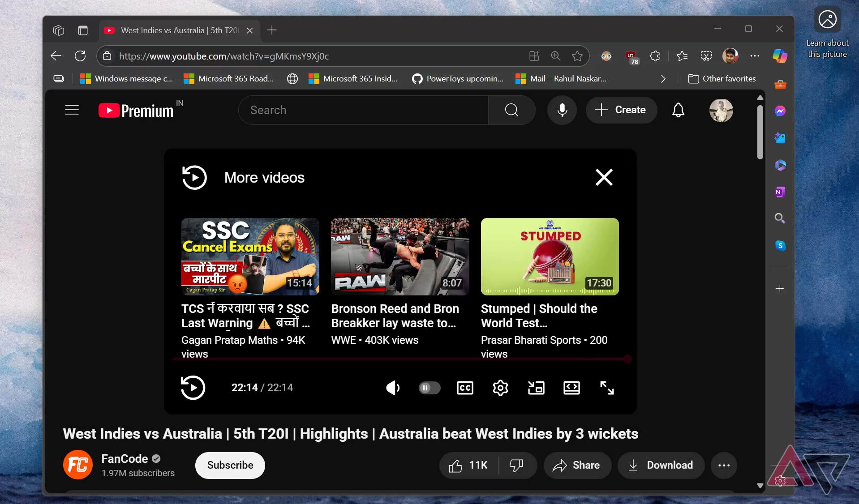The height and width of the screenshot is (504, 859).
Task: Click the Share button under the video
Action: tap(577, 466)
